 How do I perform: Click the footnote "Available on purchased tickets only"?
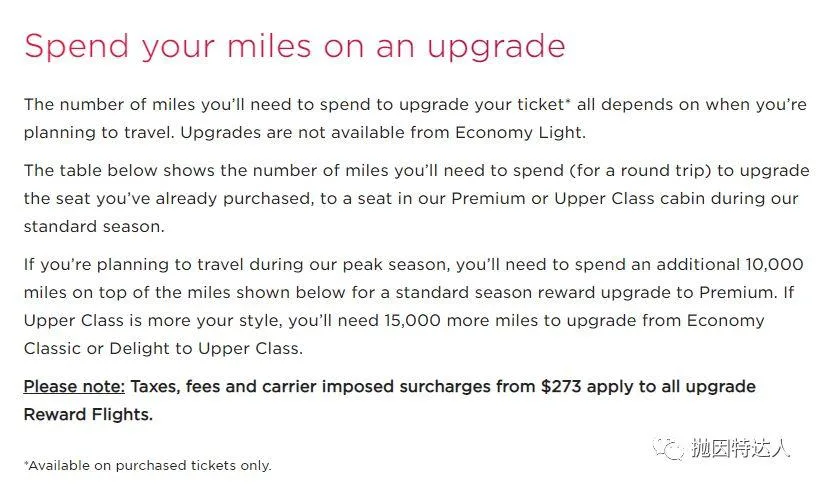pyautogui.click(x=148, y=465)
